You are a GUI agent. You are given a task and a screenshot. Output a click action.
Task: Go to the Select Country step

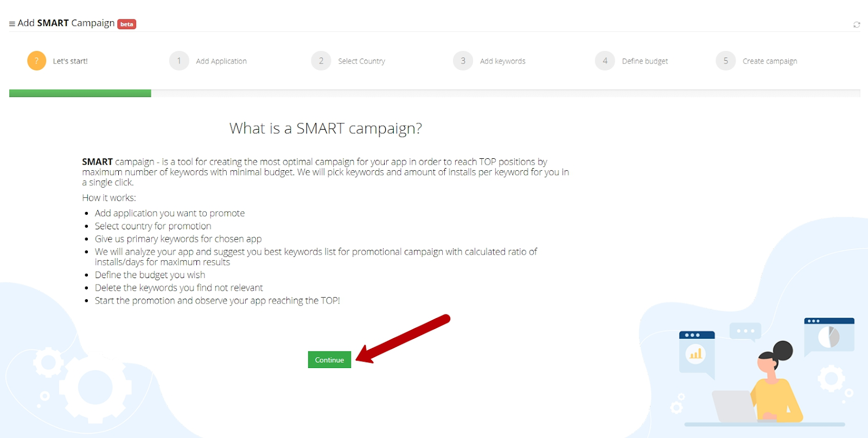coord(362,61)
